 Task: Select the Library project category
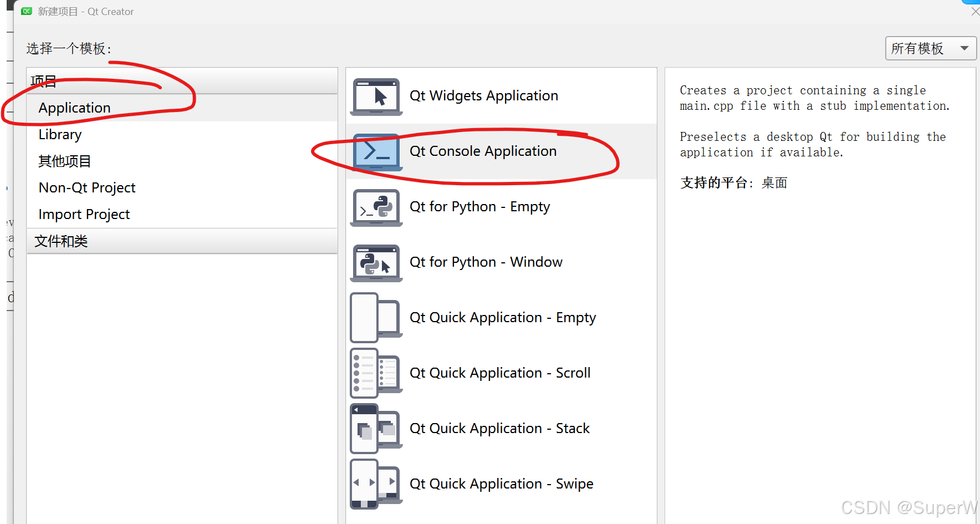point(182,134)
